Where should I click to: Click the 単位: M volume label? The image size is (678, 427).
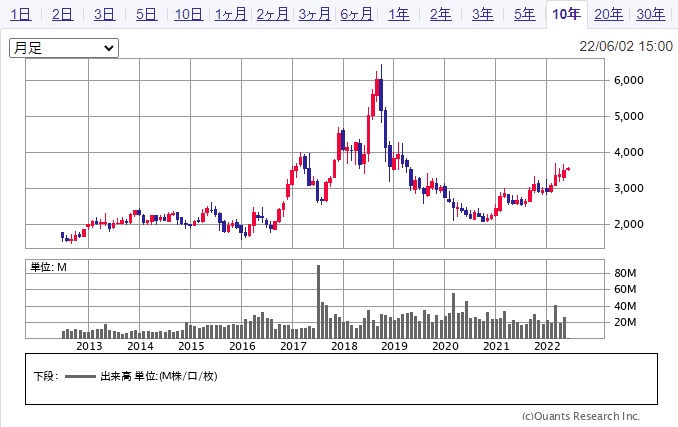click(x=48, y=267)
